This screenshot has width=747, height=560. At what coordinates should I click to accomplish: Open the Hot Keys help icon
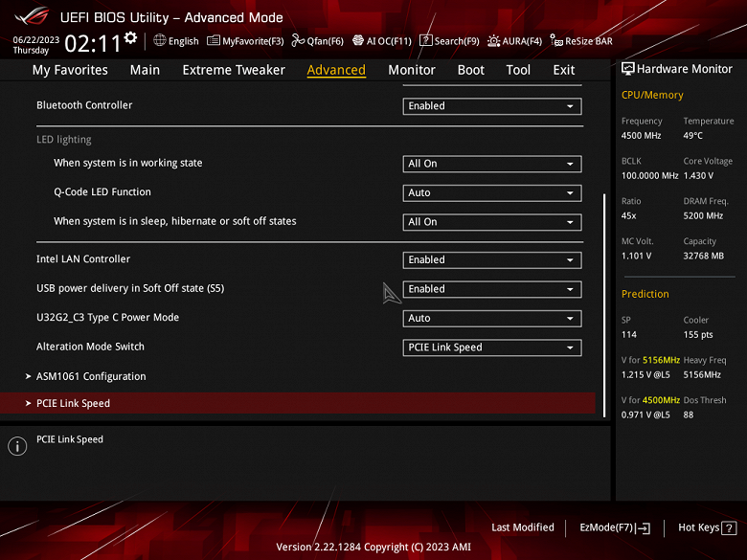point(729,528)
